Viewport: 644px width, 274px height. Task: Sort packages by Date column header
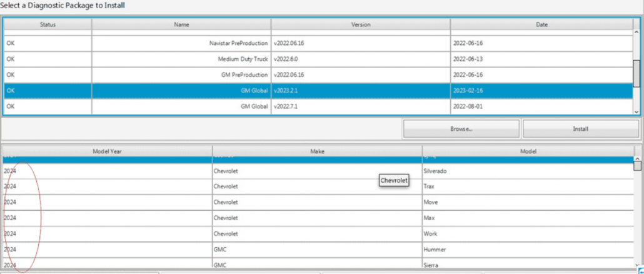541,24
